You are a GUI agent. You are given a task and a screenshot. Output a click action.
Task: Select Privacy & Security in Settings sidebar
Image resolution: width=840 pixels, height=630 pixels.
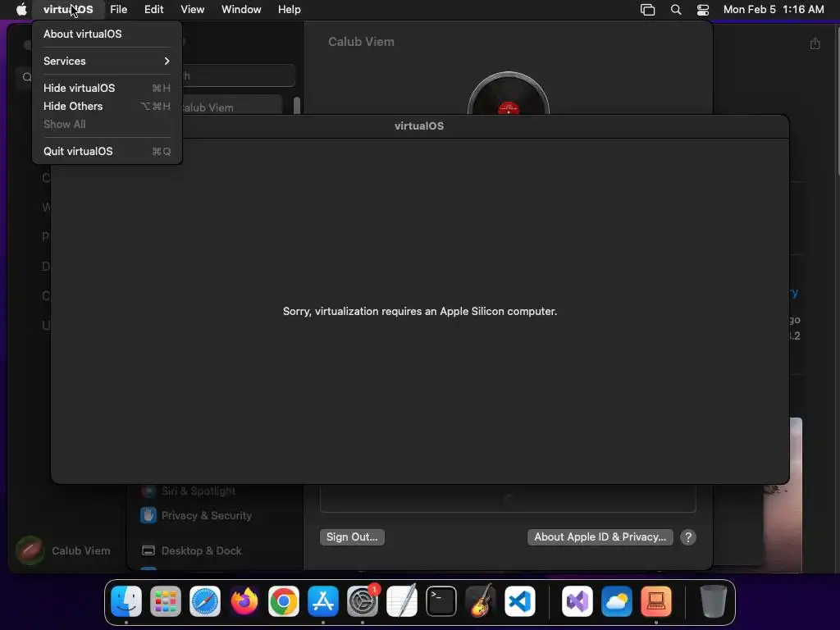[x=197, y=515]
